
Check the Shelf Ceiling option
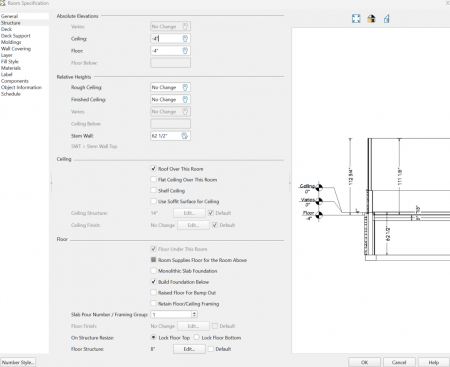point(153,190)
